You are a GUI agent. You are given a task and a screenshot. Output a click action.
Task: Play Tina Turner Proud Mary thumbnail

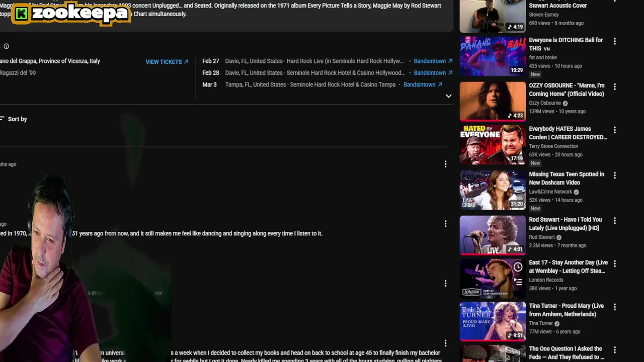(x=493, y=322)
